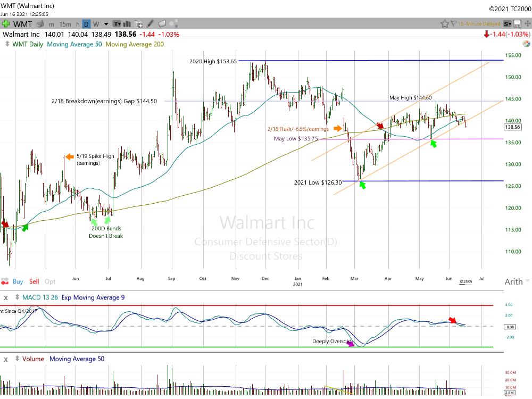532x399 pixels.
Task: Switch to 15m timeframe
Action: click(x=65, y=24)
